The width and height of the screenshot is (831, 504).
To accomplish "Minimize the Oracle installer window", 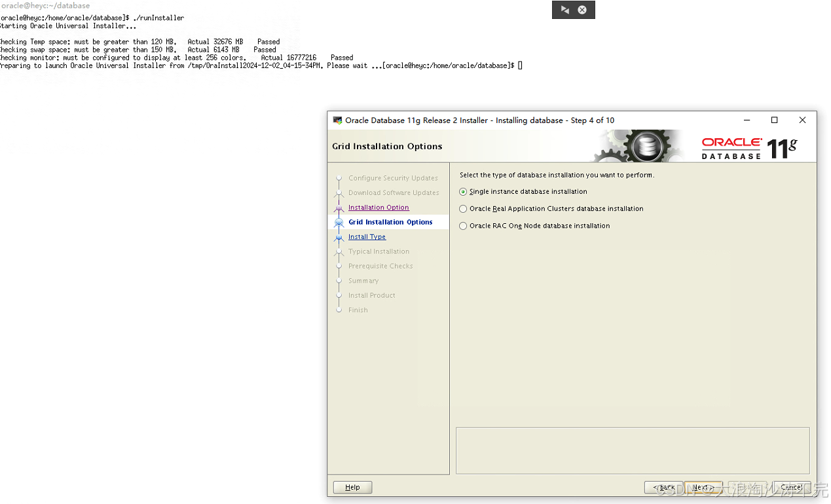I will pyautogui.click(x=747, y=120).
